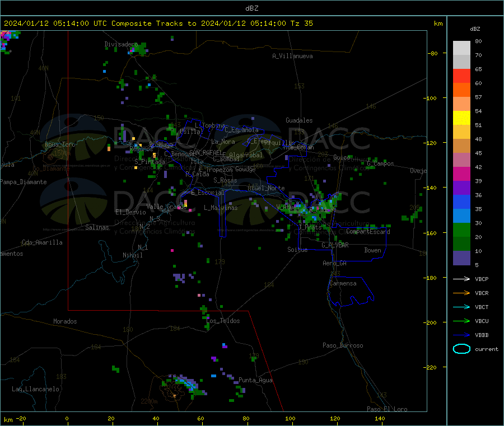Click the 'La_Nora' map label
Image resolution: width=504 pixels, height=426 pixels.
tap(223, 142)
